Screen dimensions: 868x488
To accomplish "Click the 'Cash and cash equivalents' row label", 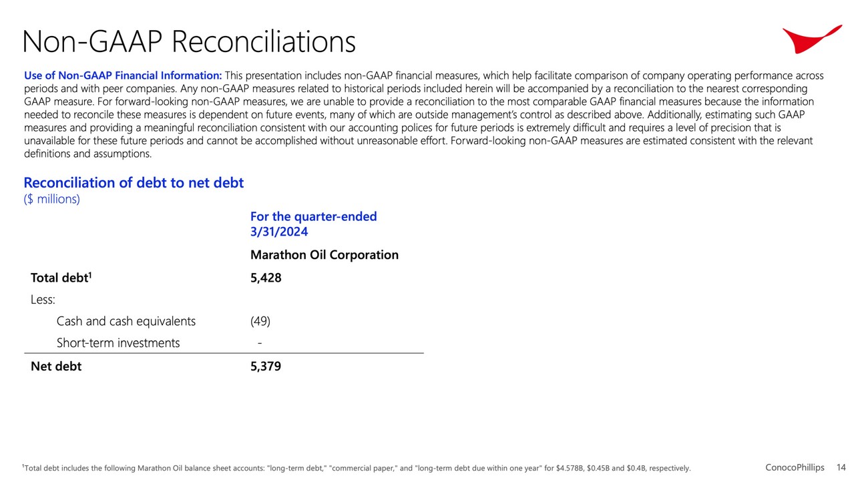I will pos(126,321).
